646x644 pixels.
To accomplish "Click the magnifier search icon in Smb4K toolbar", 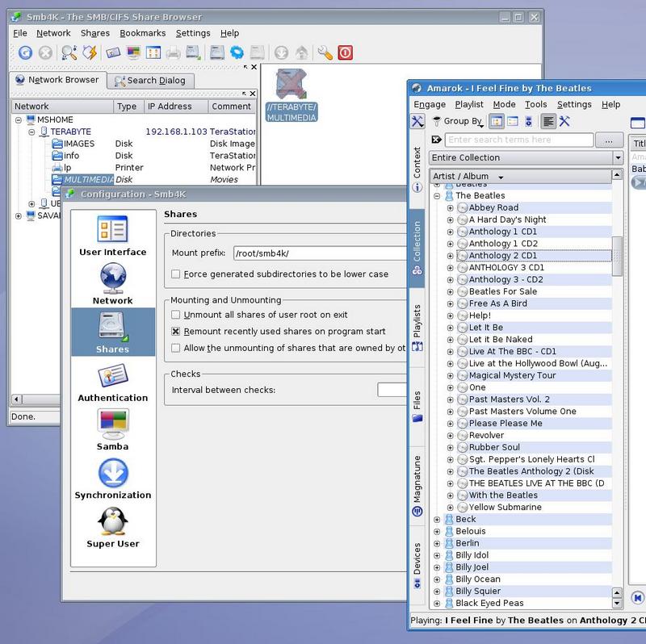I will [x=69, y=52].
